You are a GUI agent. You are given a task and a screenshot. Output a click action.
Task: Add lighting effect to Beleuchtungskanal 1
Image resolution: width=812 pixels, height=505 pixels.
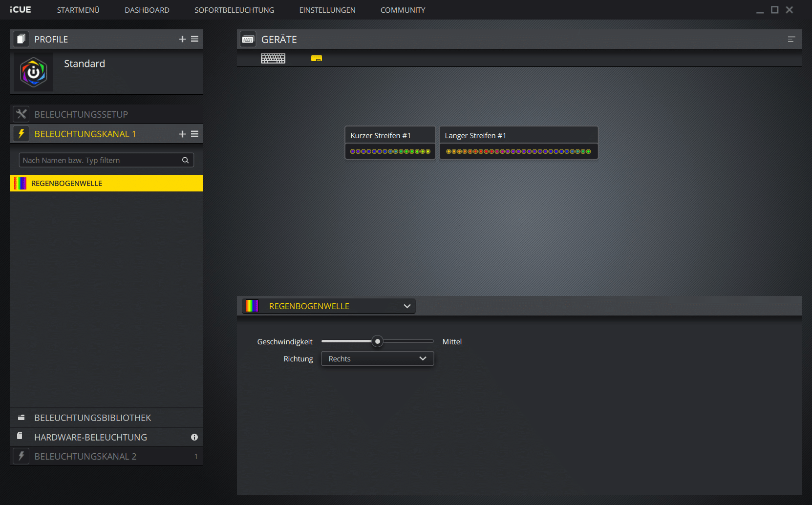click(x=182, y=134)
